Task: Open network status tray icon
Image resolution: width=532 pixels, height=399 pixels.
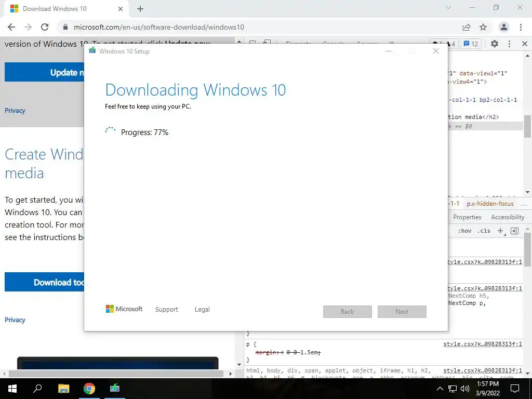Action: point(453,389)
